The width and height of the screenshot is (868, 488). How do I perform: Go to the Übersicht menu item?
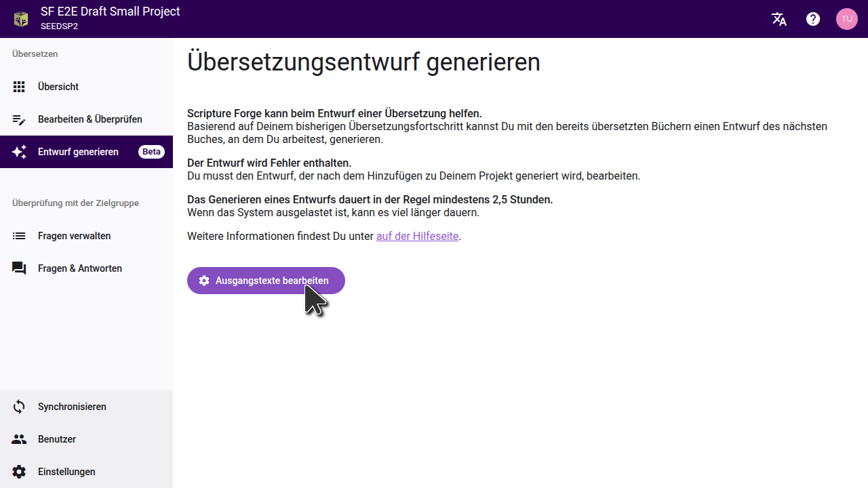click(x=58, y=87)
